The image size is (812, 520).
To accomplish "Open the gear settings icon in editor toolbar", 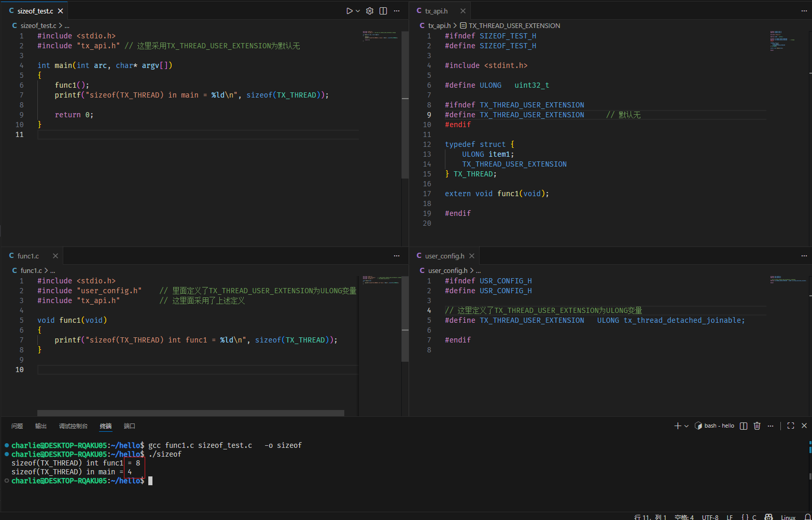I will click(x=370, y=11).
